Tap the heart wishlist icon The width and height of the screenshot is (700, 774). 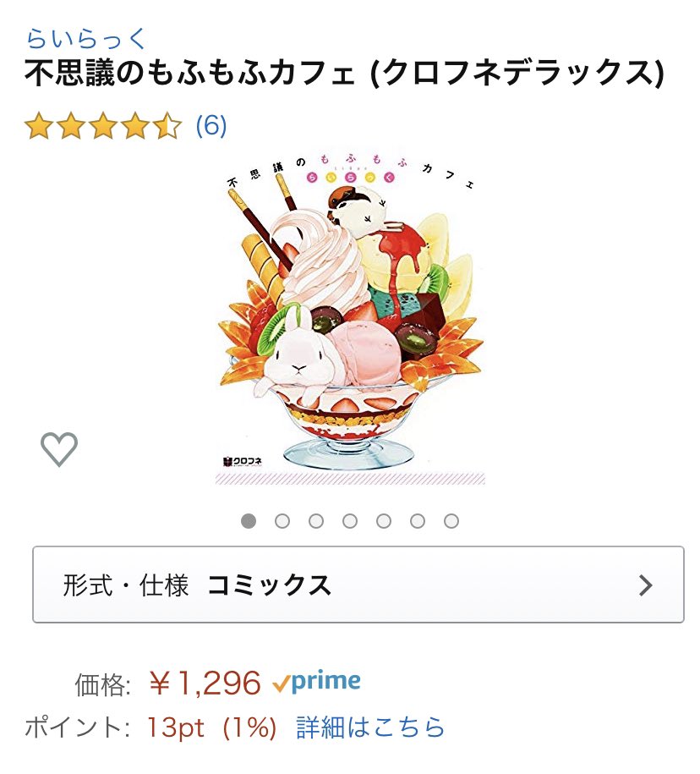59,449
